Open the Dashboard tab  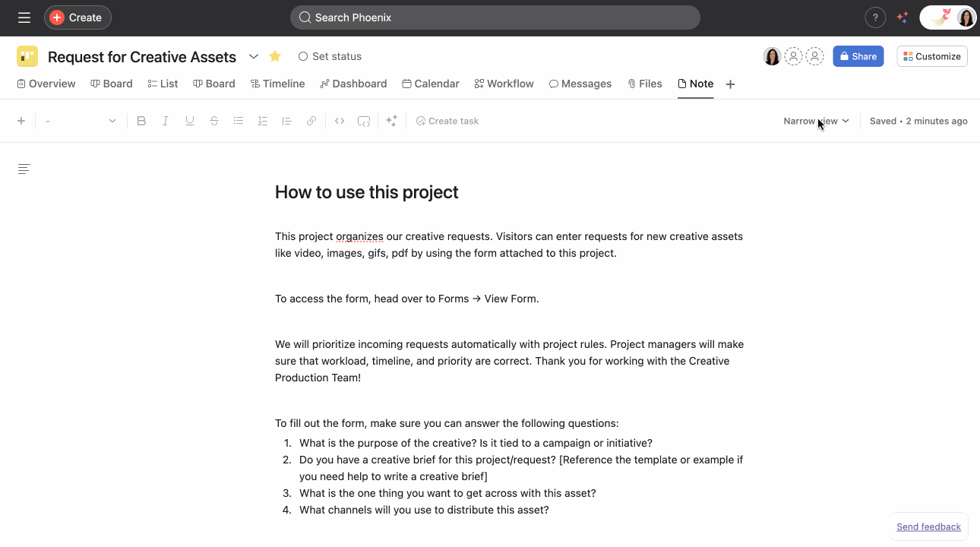click(353, 84)
